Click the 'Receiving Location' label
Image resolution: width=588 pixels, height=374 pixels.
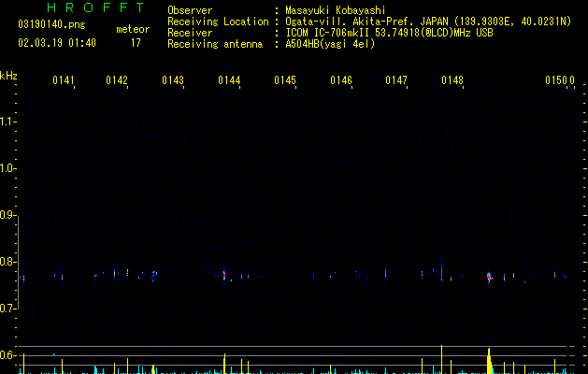tap(218, 22)
